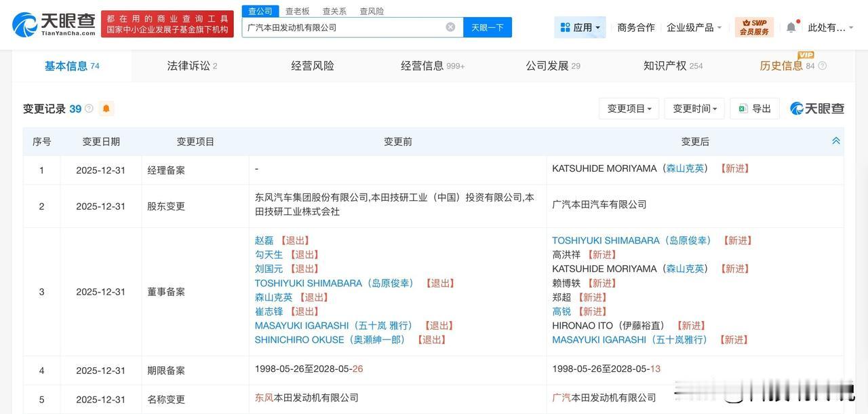
Task: Open the 经营风险 tab
Action: tap(313, 66)
